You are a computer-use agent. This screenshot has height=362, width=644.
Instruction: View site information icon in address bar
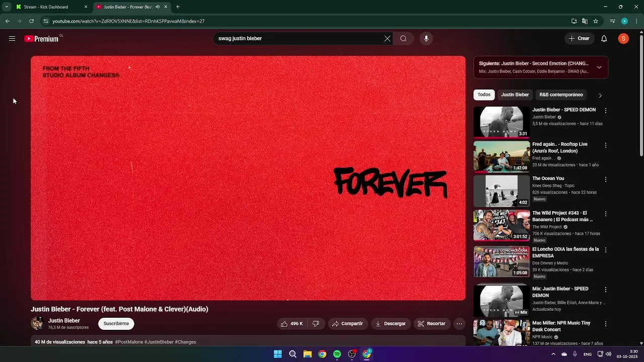46,21
